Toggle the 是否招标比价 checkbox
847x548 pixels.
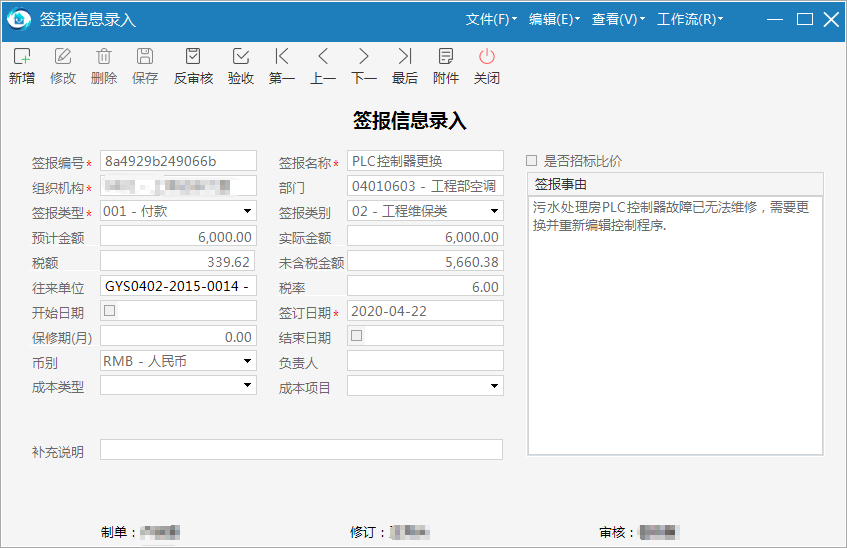pos(532,161)
